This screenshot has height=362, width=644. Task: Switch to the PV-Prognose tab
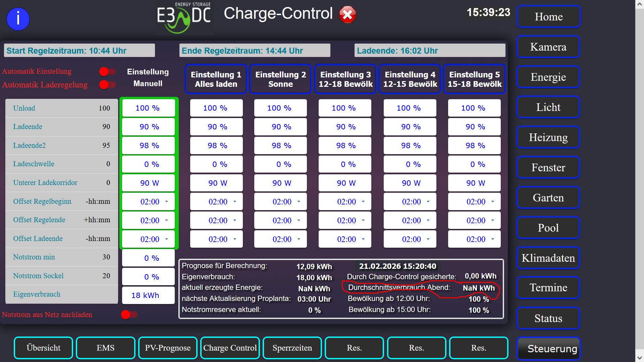(x=168, y=348)
